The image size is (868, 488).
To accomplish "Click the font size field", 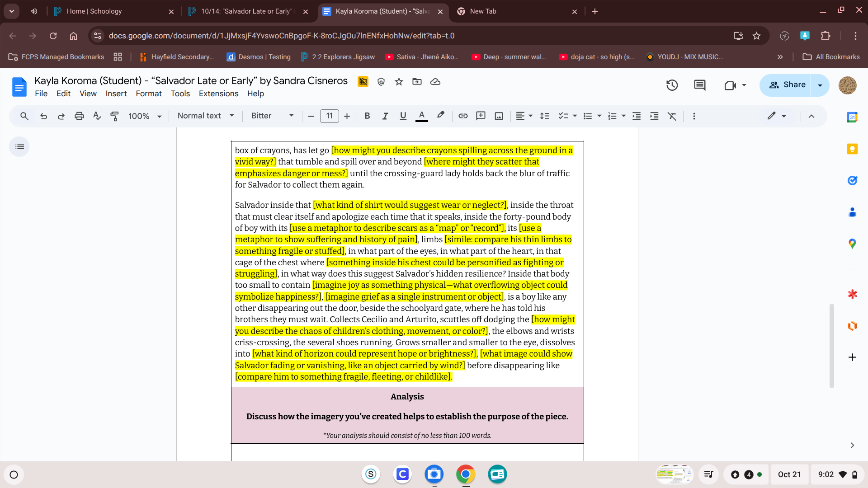I will [x=329, y=116].
